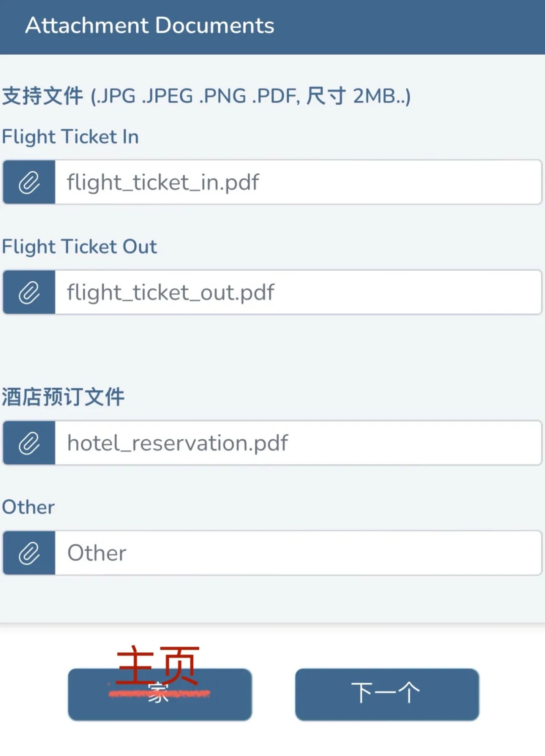Click the 支持文件 text at line start
545x756 pixels.
(x=42, y=96)
